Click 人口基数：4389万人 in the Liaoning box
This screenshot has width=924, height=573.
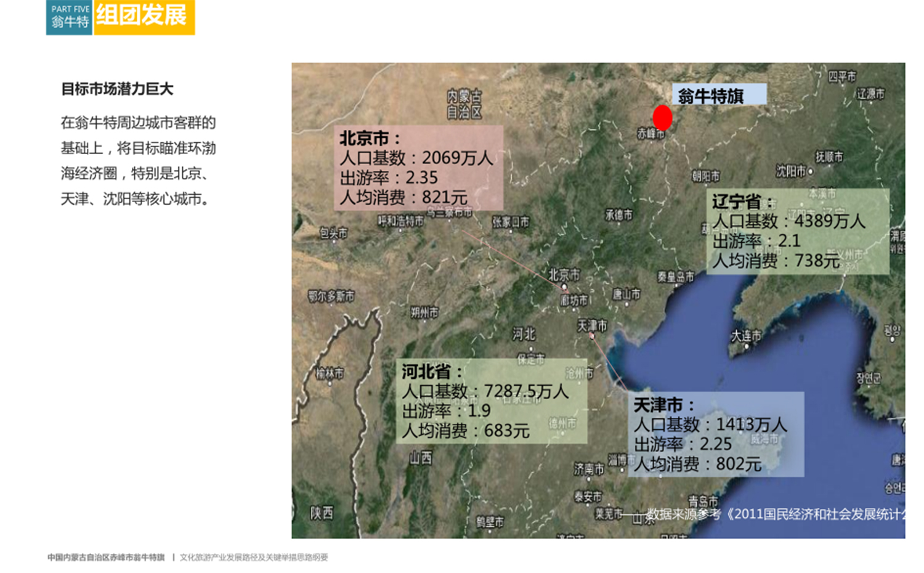[788, 221]
